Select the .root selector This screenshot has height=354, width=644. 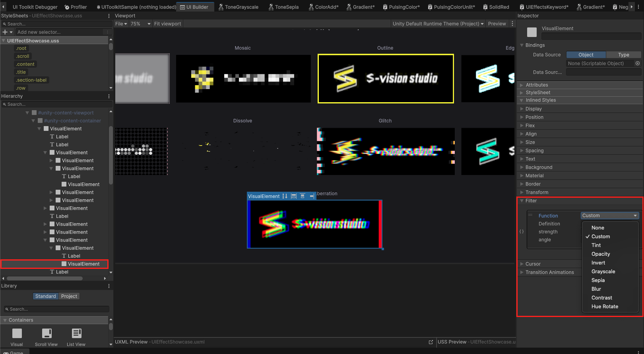pyautogui.click(x=21, y=49)
